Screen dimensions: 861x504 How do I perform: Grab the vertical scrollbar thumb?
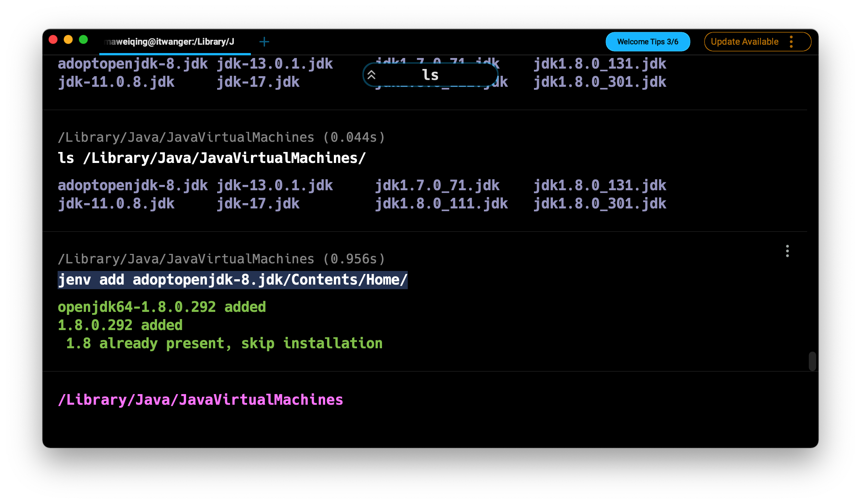click(812, 361)
